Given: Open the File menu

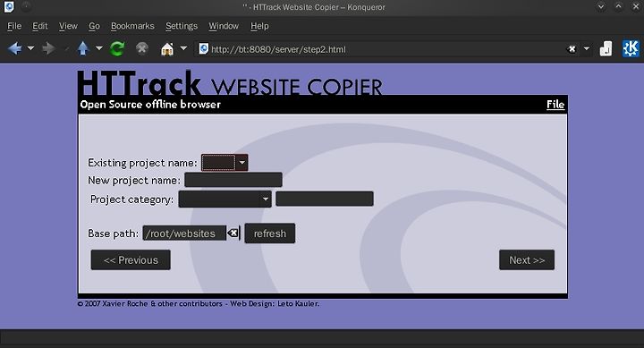Looking at the screenshot, I should [14, 26].
